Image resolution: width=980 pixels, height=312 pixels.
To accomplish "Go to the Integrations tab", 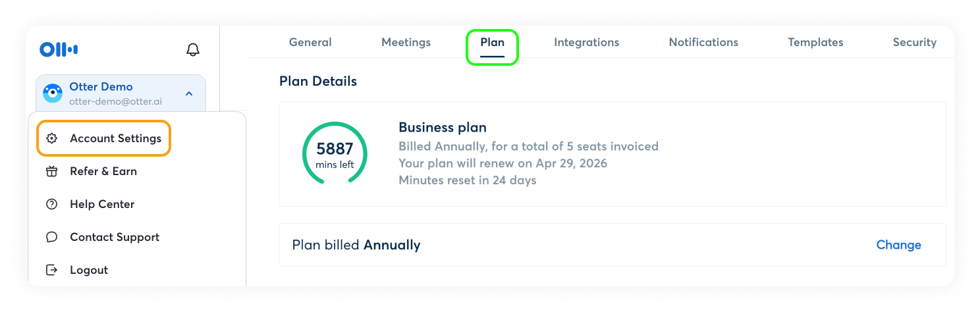I will pos(586,42).
